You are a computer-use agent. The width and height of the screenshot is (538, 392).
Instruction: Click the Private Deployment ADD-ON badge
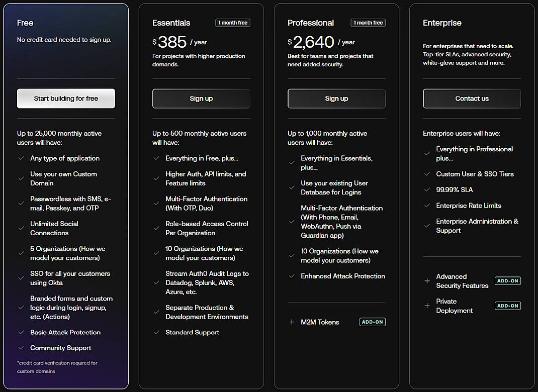[x=508, y=306]
